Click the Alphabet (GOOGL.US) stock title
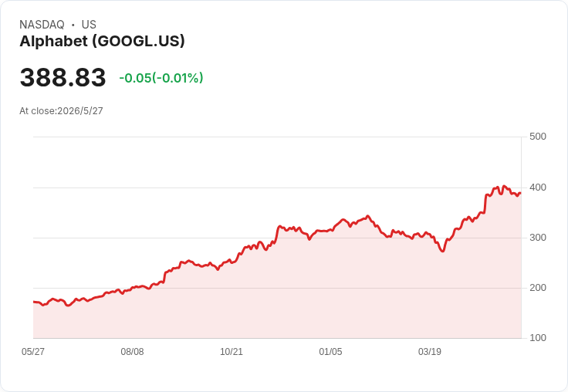 click(x=102, y=42)
